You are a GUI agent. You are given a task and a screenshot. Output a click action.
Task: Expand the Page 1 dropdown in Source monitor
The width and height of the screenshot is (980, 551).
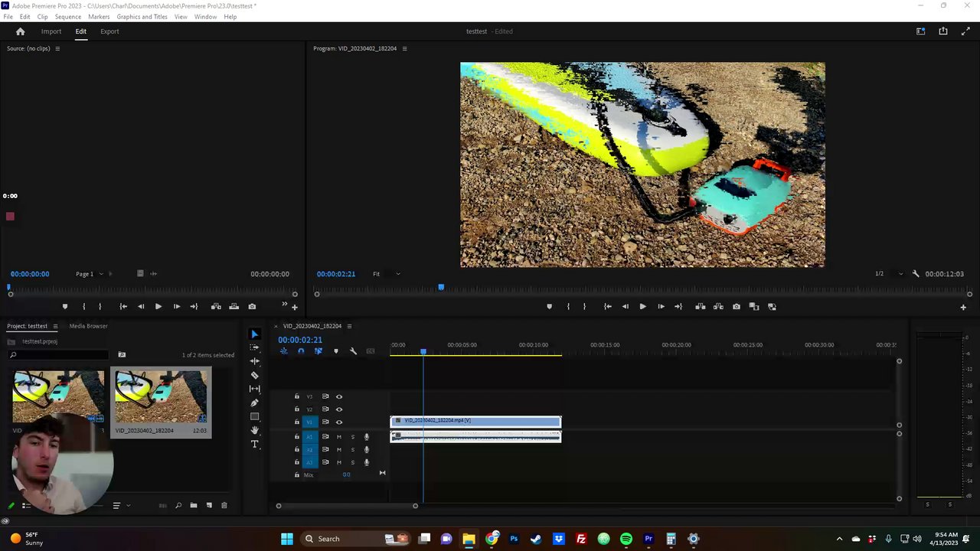click(89, 274)
